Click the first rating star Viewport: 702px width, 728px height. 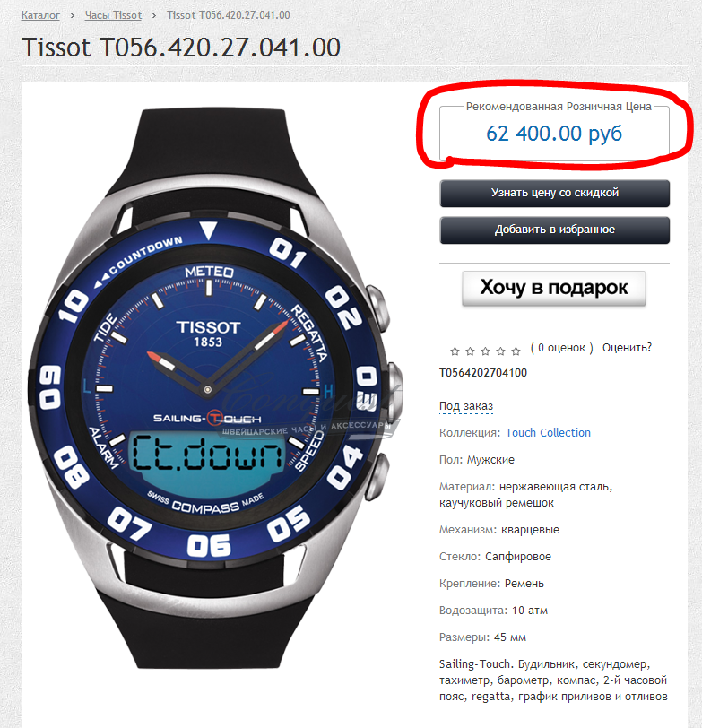[x=455, y=351]
